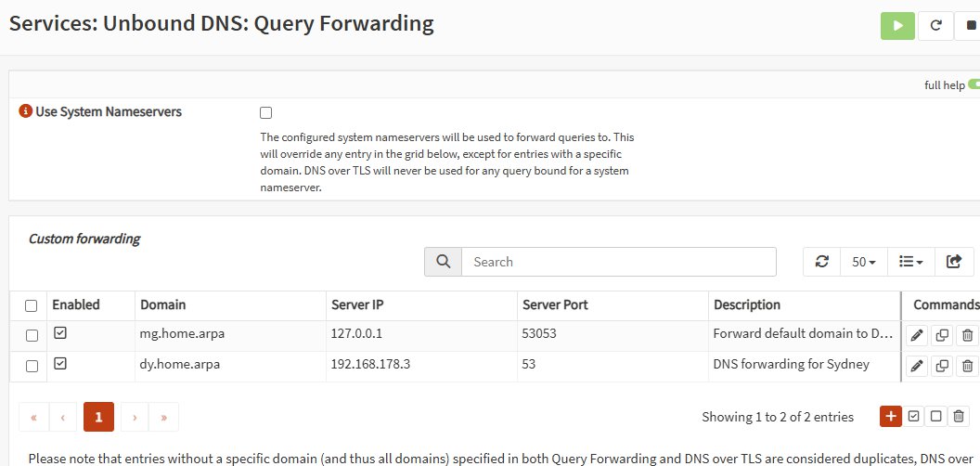Select the dy.home.arpa row checkbox
The width and height of the screenshot is (980, 466).
(x=32, y=366)
